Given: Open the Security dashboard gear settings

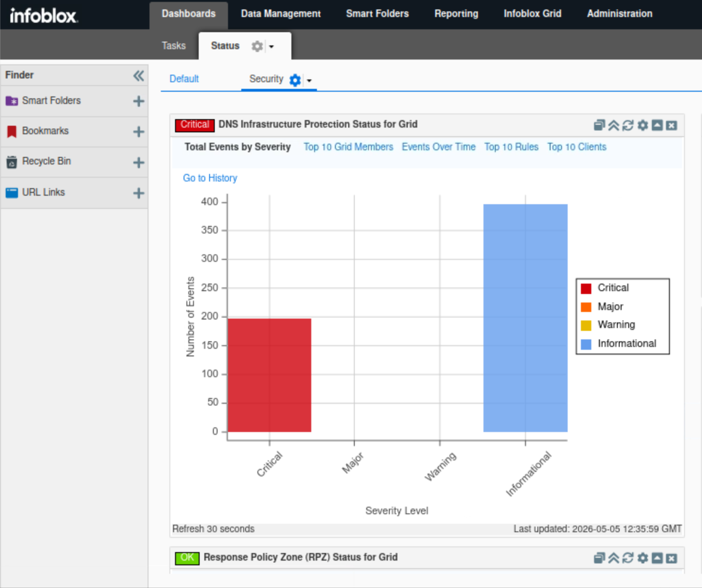Looking at the screenshot, I should coord(295,80).
